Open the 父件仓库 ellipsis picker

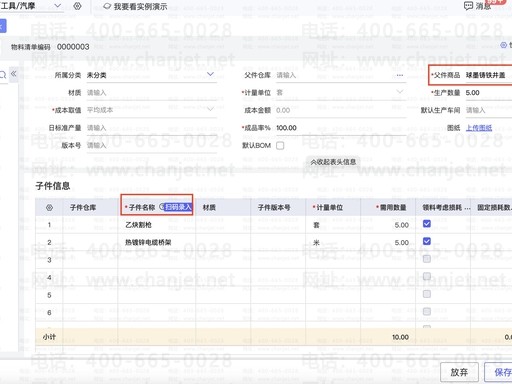coord(400,75)
